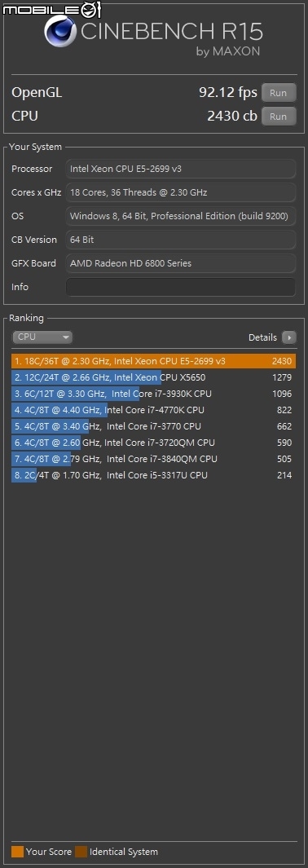
Task: Click the Processor field Intel Xeon E5-2699 v3
Action: pos(180,169)
